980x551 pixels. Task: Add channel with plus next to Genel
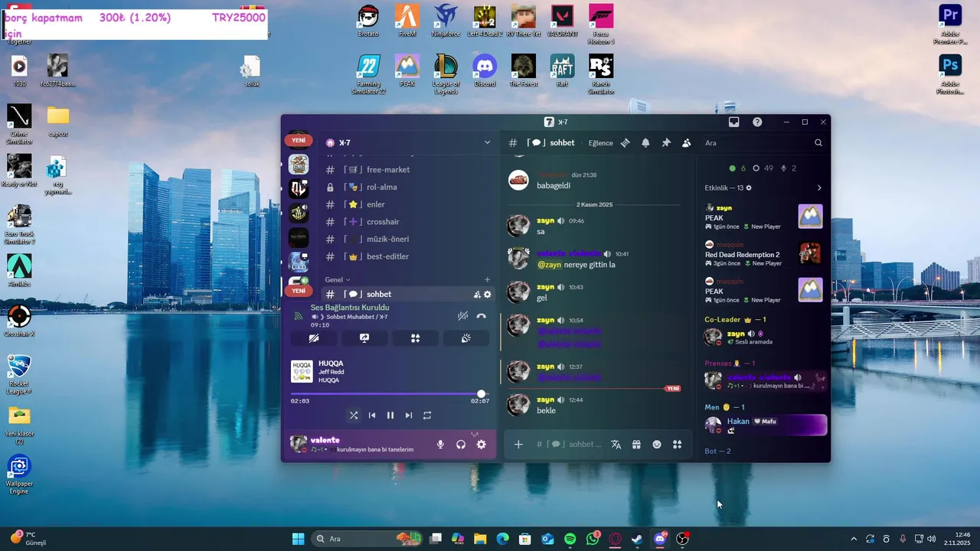click(487, 280)
